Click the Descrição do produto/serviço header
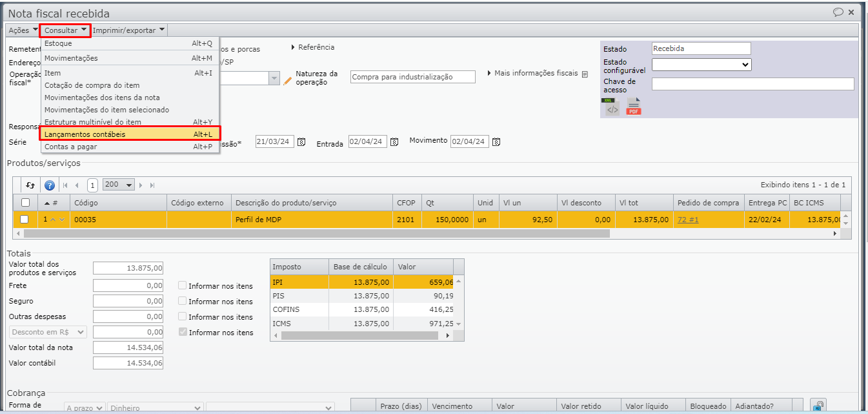Image resolution: width=868 pixels, height=414 pixels. tap(312, 203)
